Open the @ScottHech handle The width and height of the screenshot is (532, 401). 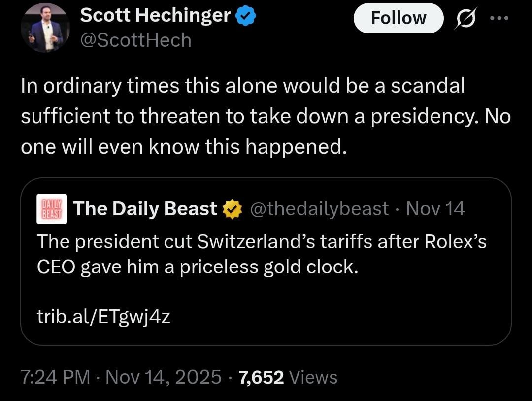135,40
